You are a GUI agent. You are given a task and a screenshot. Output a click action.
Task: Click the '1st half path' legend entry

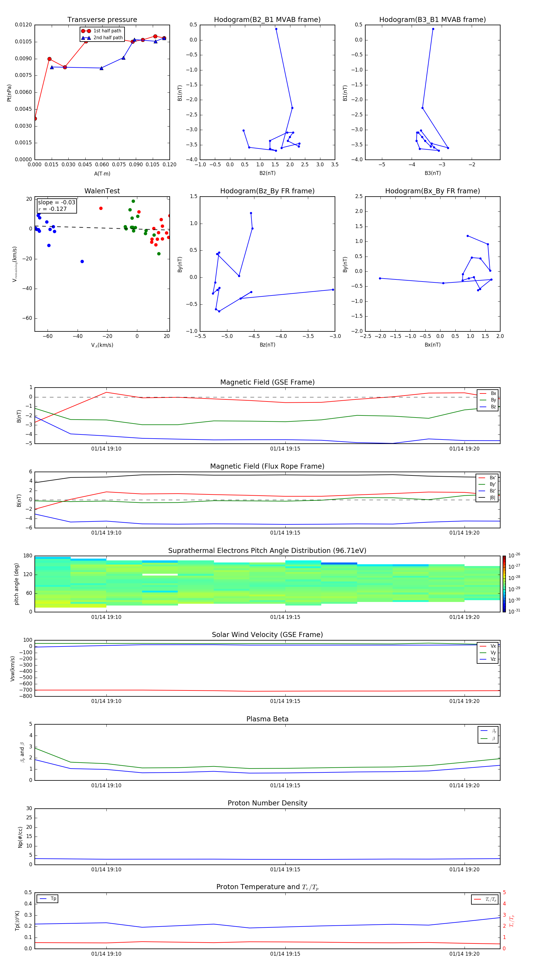[102, 31]
